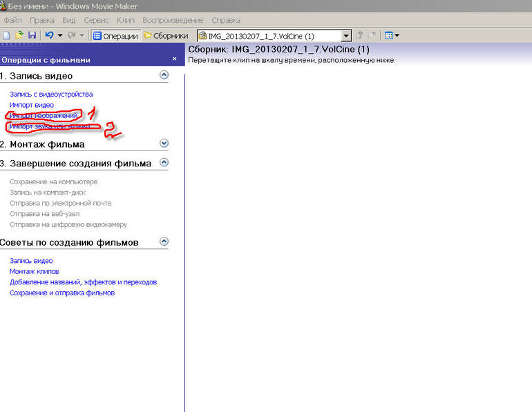532x412 pixels.
Task: Open the Воспроизведение menu
Action: tap(173, 20)
